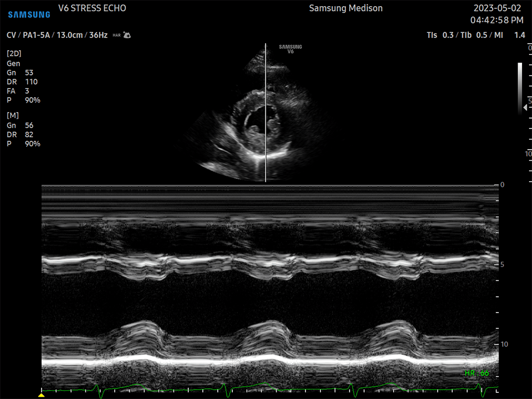Click the FA frame average value 3

(x=27, y=91)
